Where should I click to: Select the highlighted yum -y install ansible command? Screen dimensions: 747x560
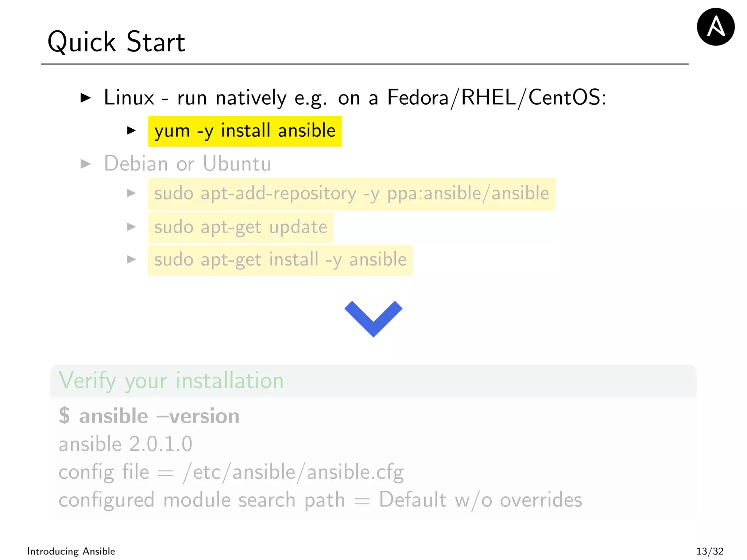coord(245,131)
